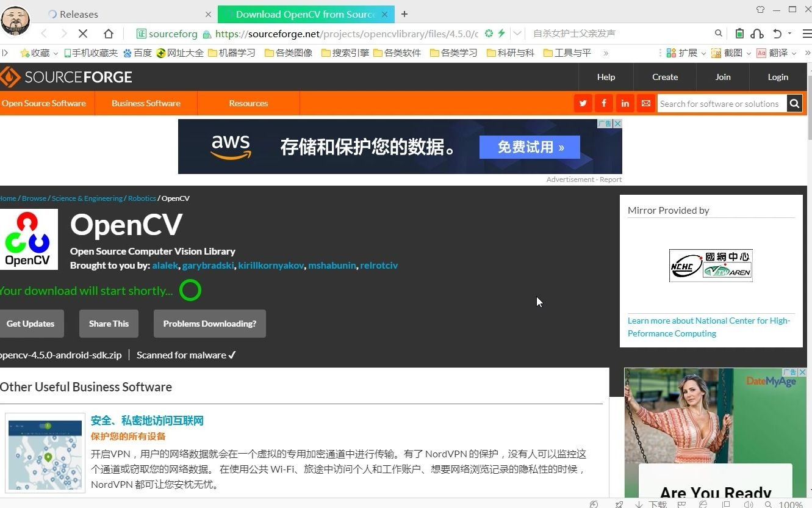The image size is (812, 508).
Task: Open the 网址大全 bookmark
Action: point(180,53)
